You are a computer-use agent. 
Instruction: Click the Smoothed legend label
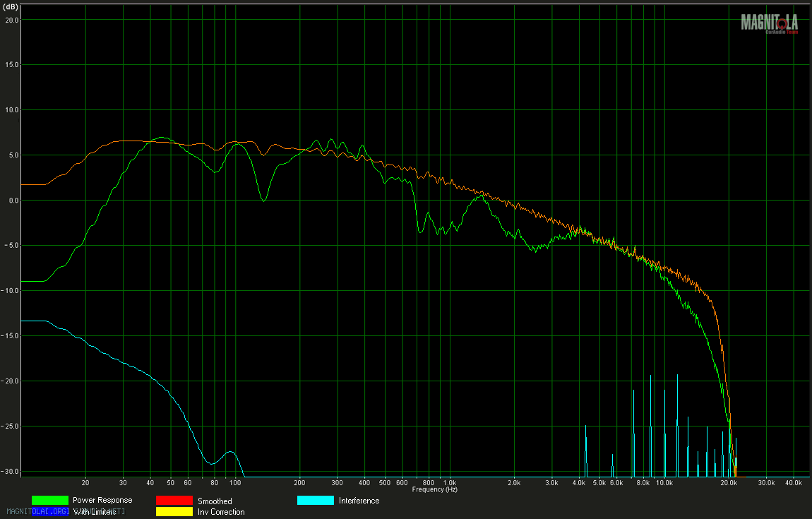[215, 501]
